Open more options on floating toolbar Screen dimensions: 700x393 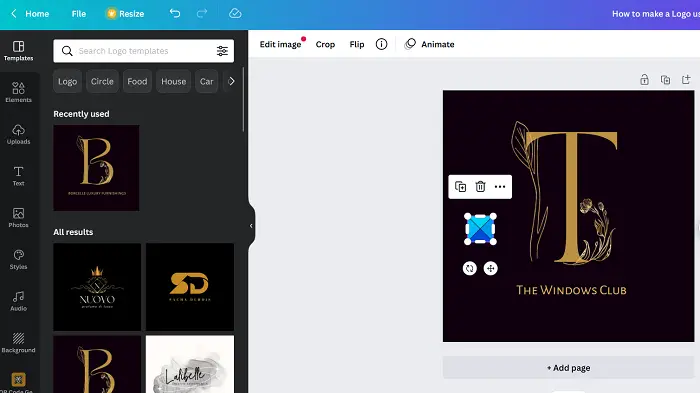tap(500, 187)
